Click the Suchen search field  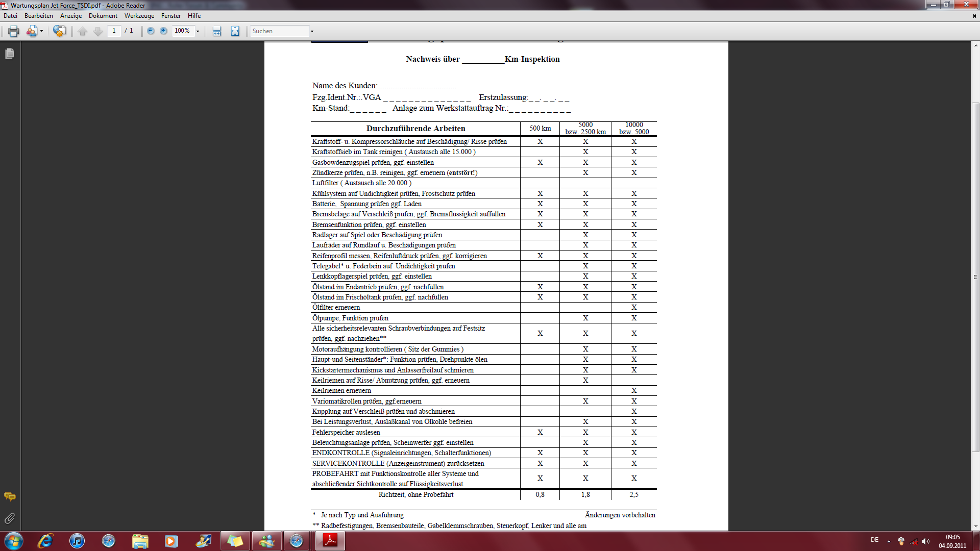(280, 31)
